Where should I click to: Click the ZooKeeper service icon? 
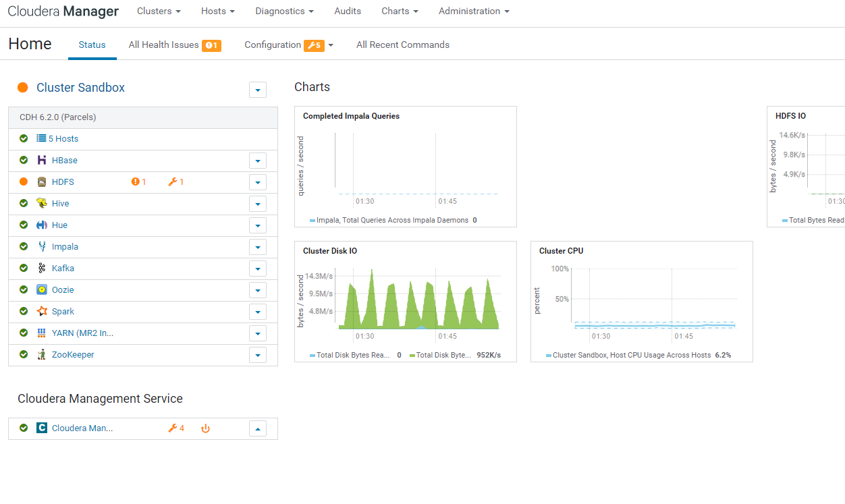(43, 354)
